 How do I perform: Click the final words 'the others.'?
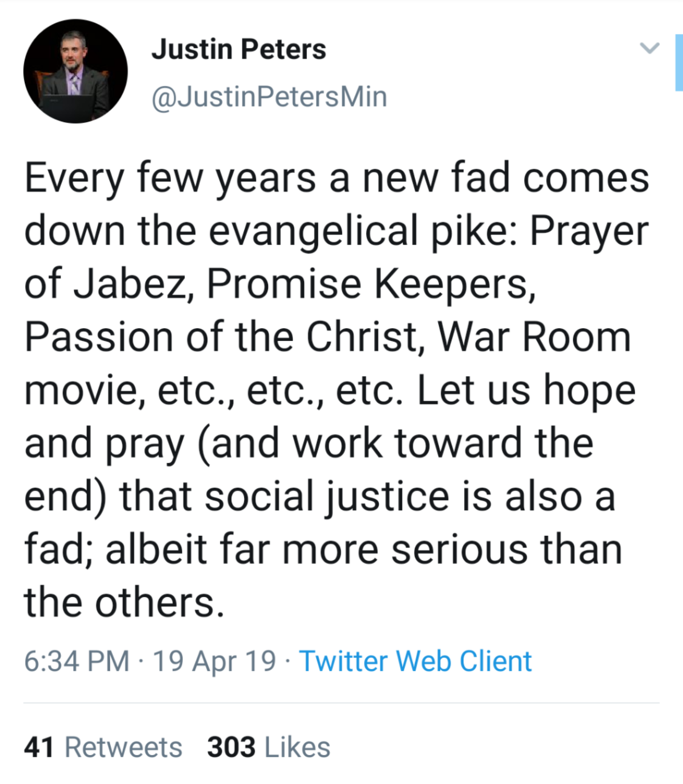point(124,602)
